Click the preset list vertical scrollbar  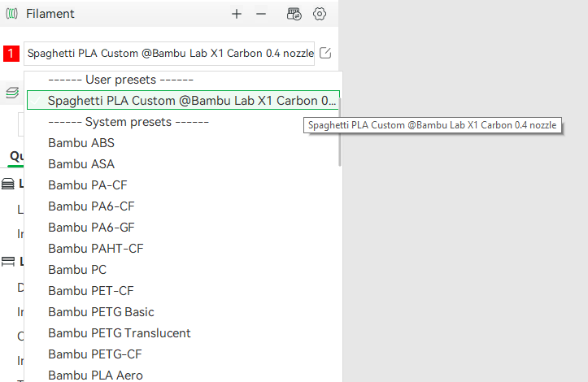(340, 132)
